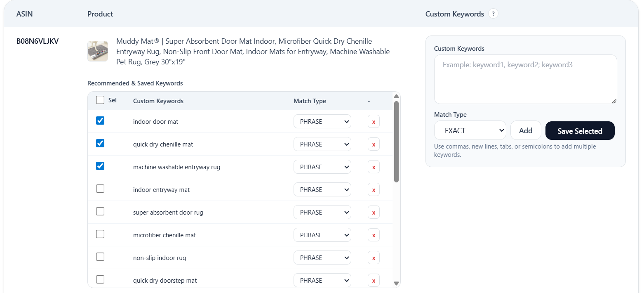This screenshot has width=644, height=293.
Task: Remove 'machine washable entryway rug' with its x button
Action: [374, 167]
